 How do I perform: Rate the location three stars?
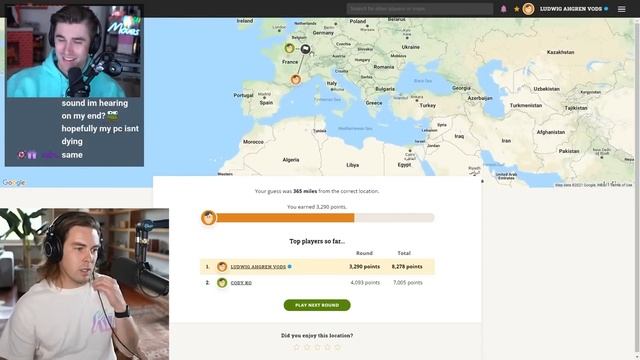(x=317, y=347)
